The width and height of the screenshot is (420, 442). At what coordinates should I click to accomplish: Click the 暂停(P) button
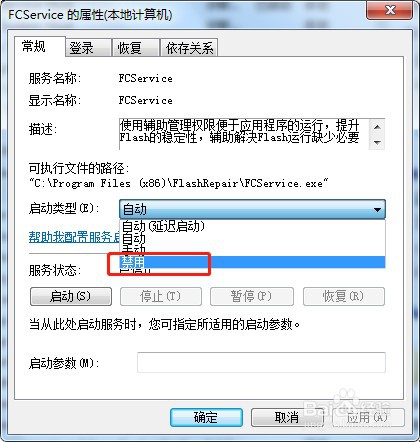[252, 296]
